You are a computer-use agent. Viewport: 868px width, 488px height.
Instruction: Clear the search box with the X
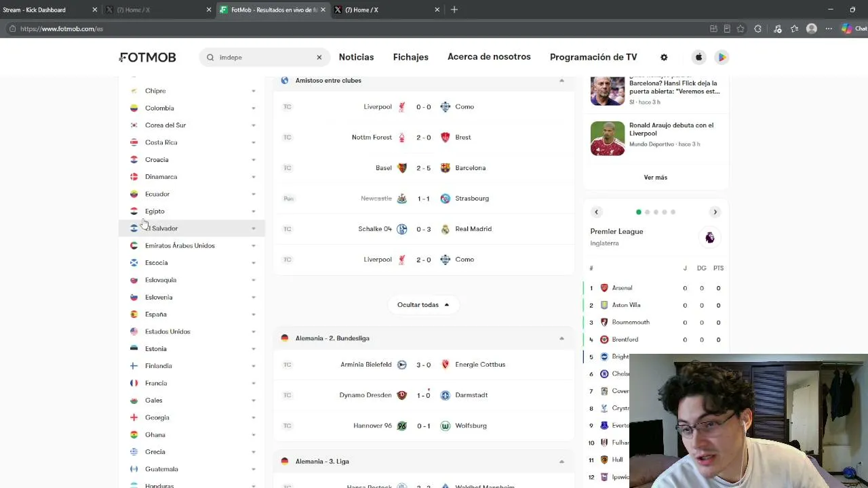click(x=319, y=58)
